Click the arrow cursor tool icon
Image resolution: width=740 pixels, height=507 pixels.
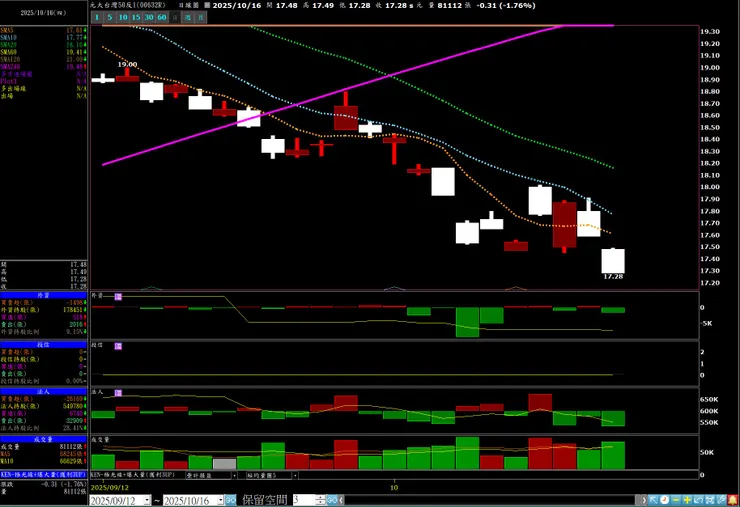653,499
